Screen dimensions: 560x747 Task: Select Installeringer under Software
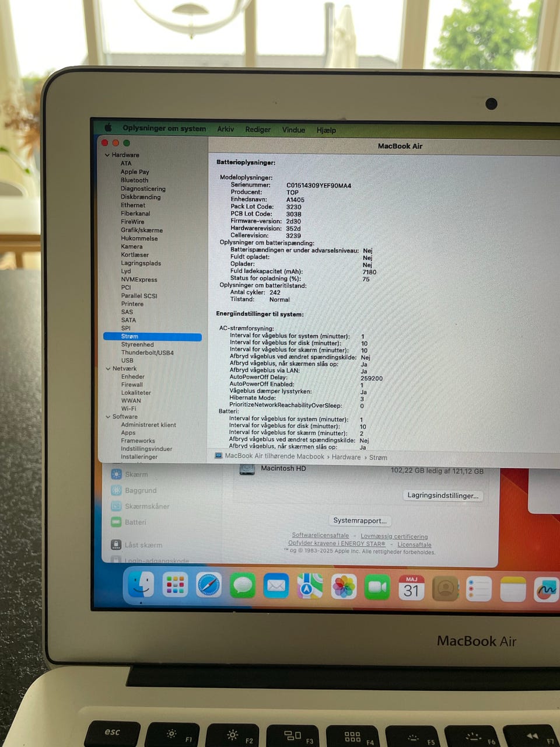(x=139, y=457)
